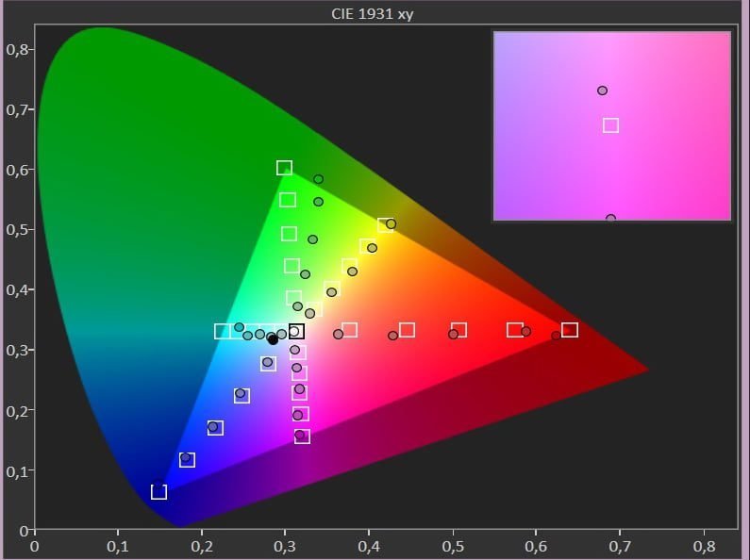750x560 pixels.
Task: Click the circle at inset bottom edge
Action: (610, 218)
